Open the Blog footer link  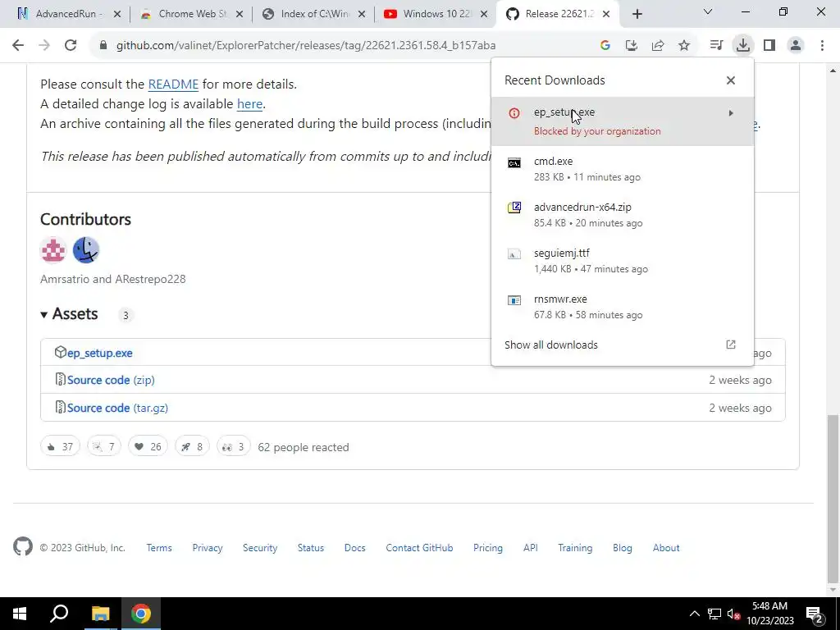point(623,548)
